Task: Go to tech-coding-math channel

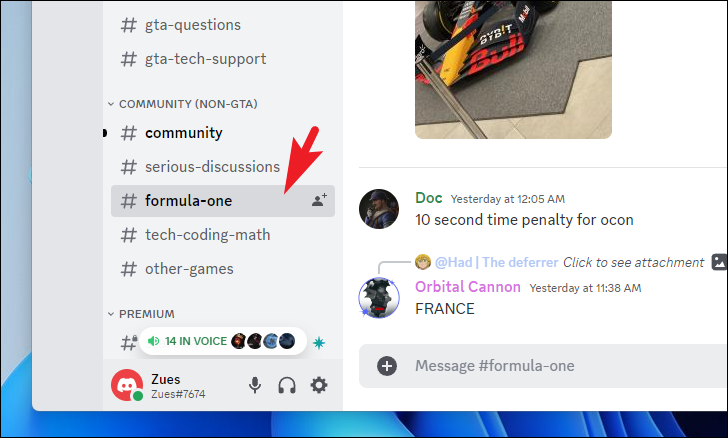Action: point(223,235)
